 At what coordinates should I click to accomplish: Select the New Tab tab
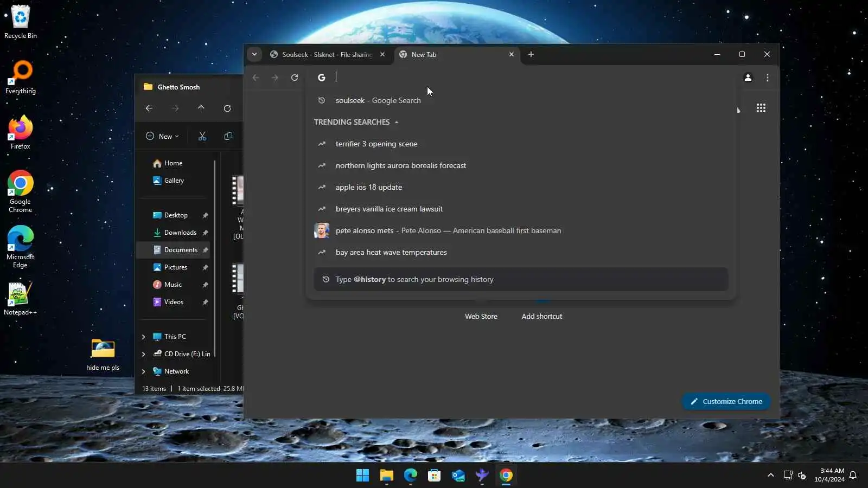(x=457, y=54)
